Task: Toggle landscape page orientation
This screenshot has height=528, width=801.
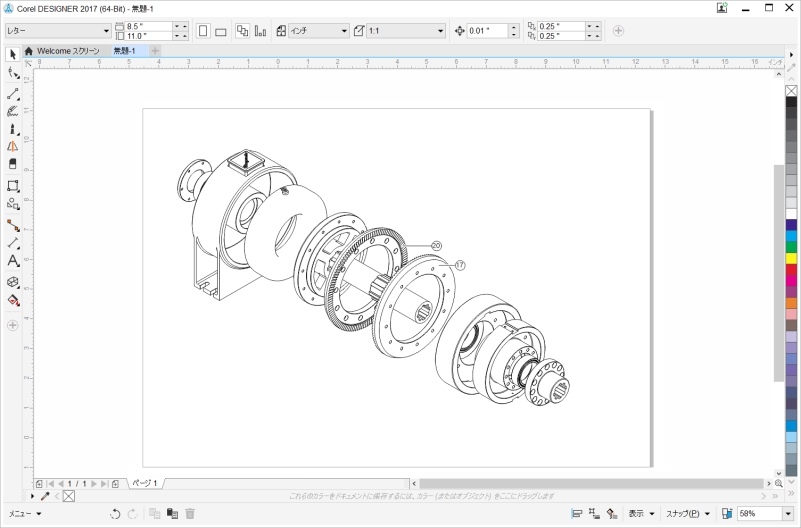Action: pyautogui.click(x=220, y=31)
